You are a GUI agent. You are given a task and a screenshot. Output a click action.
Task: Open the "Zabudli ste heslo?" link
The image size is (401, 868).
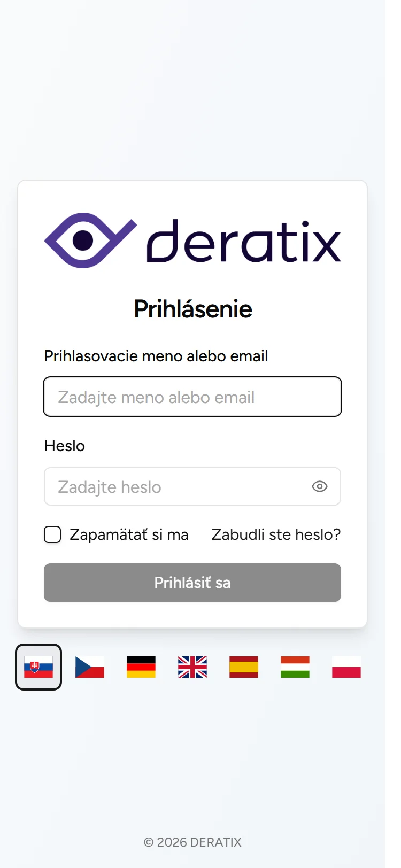[275, 534]
